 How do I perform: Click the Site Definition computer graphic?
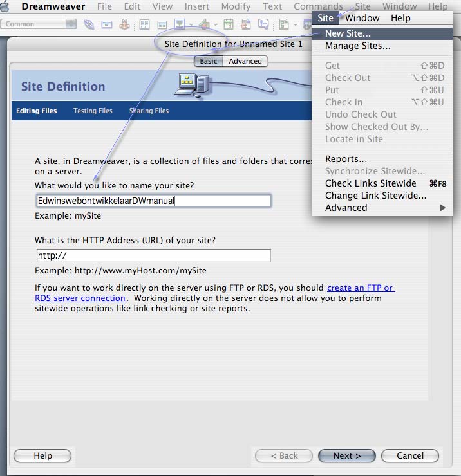(192, 86)
